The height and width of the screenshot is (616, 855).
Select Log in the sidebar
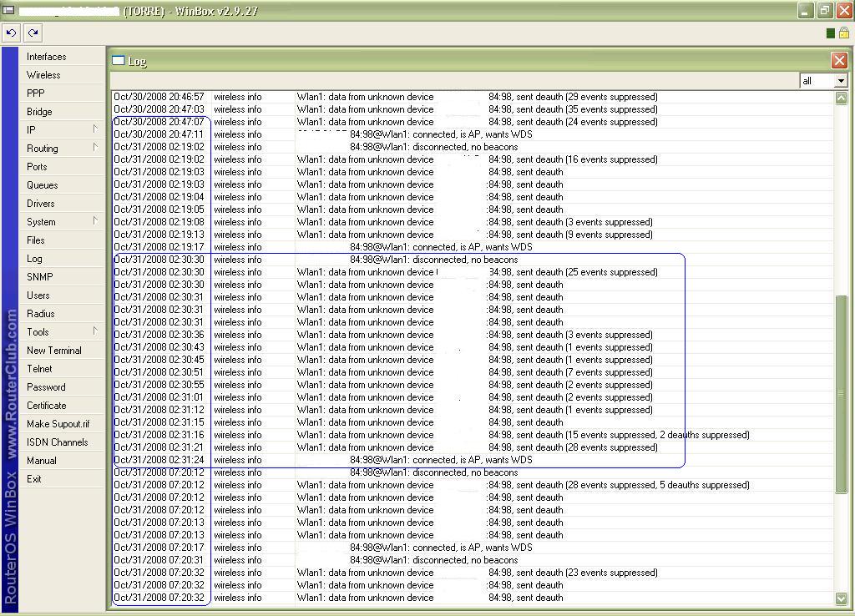tap(62, 259)
